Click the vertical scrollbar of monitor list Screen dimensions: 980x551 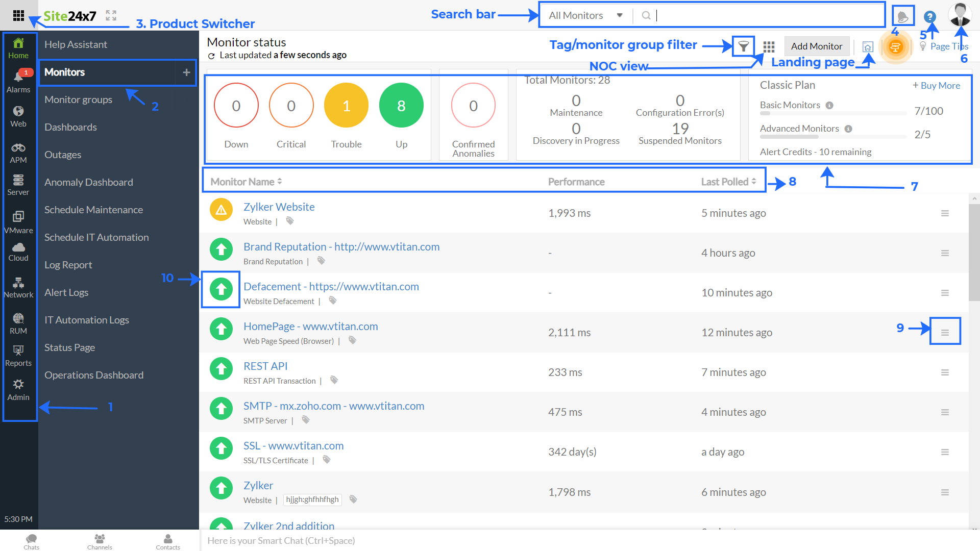[974, 253]
